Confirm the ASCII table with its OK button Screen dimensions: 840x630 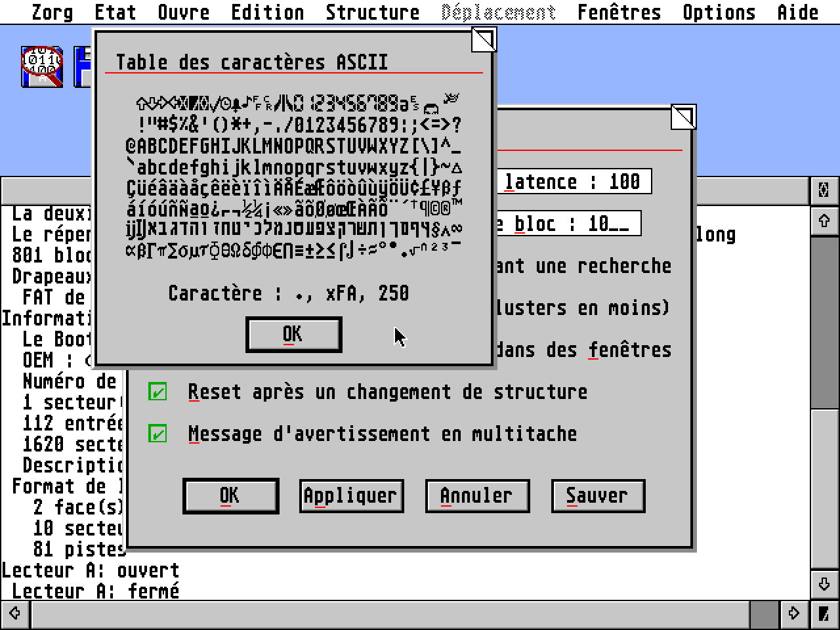tap(293, 334)
